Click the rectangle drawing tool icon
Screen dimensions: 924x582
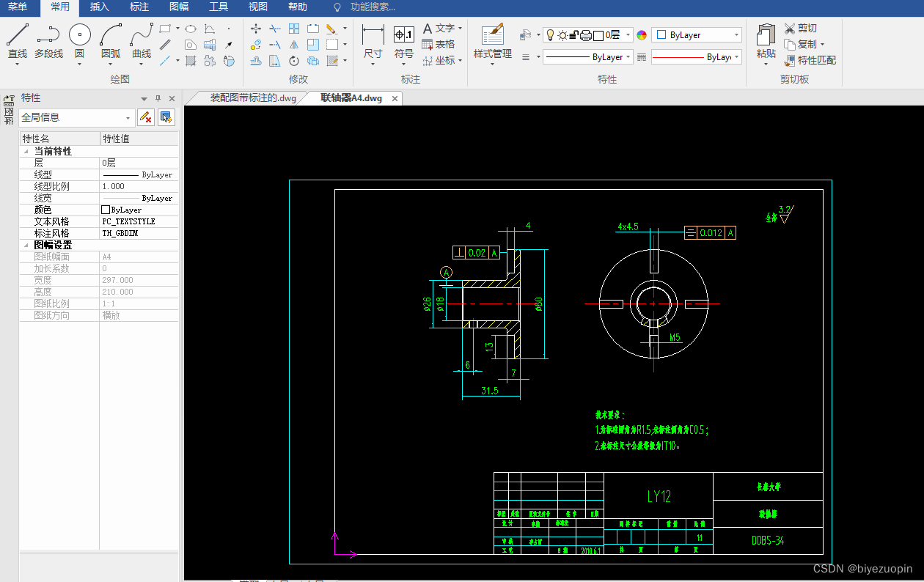tap(165, 29)
